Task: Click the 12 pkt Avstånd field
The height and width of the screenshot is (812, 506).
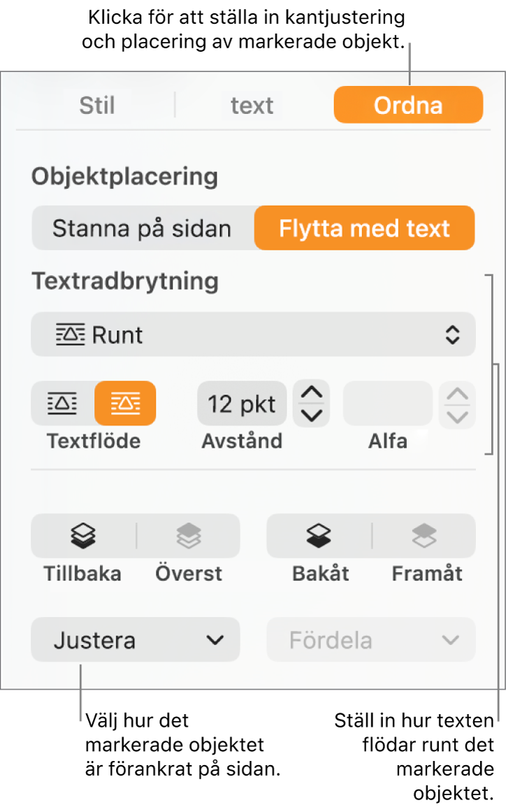Action: 242,404
